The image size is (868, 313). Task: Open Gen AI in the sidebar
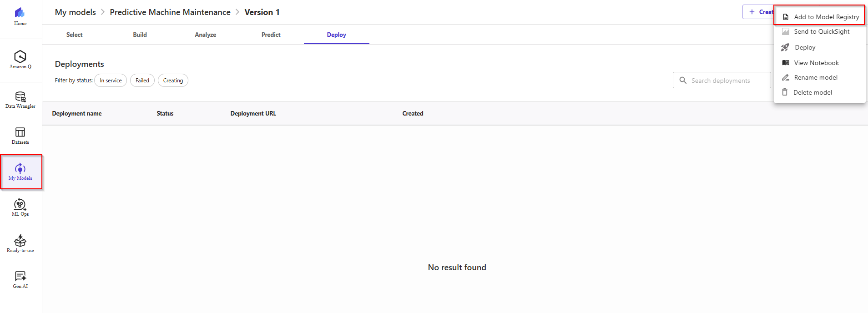[x=20, y=280]
